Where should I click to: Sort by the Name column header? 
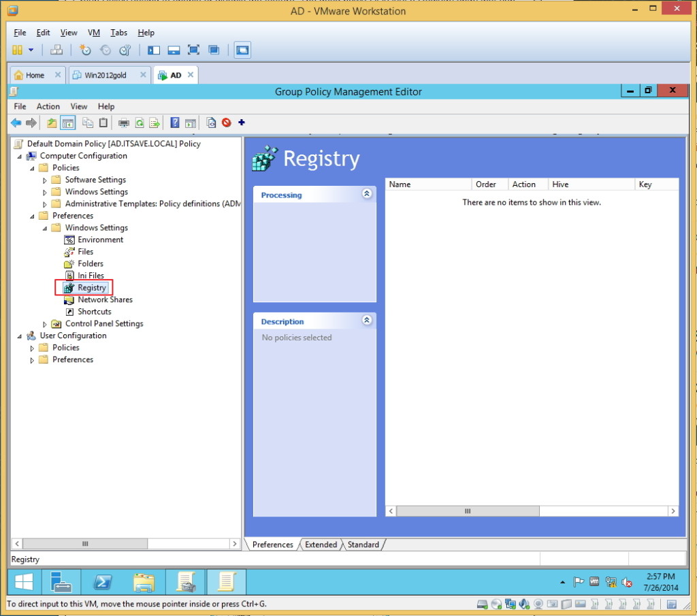(428, 184)
